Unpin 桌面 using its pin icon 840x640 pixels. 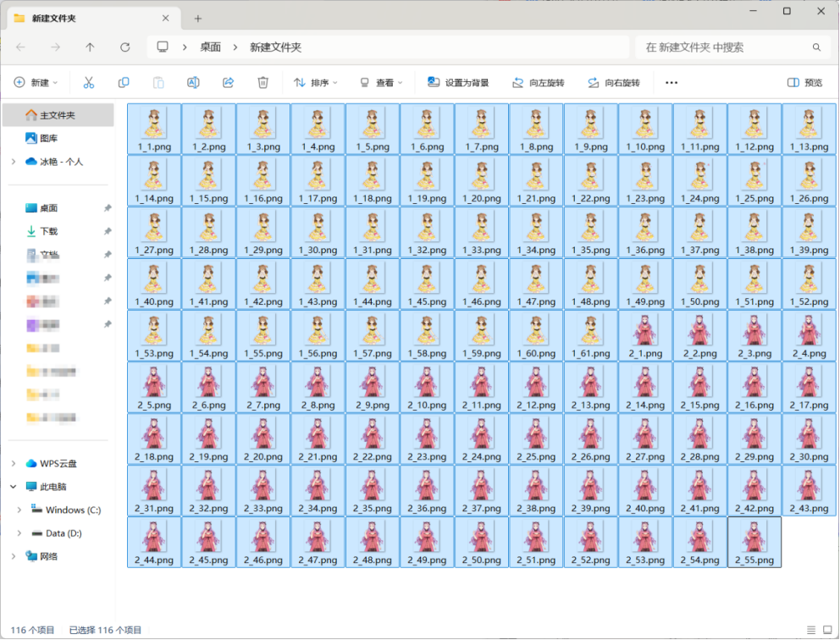pyautogui.click(x=108, y=207)
